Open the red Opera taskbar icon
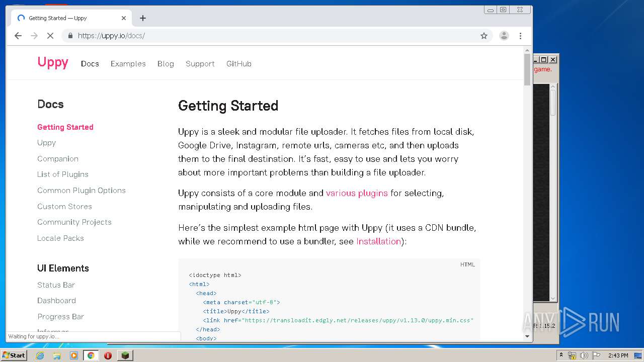The image size is (644, 362). pos(108,355)
